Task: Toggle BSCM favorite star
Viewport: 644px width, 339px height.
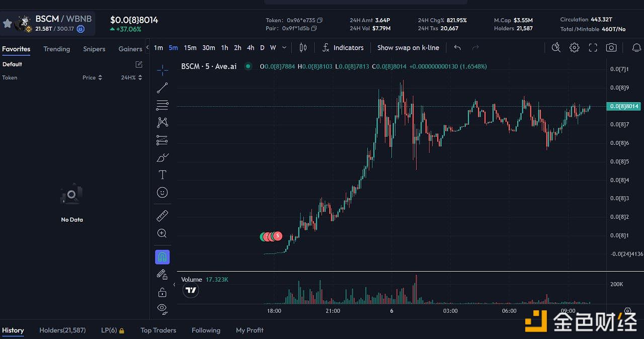Action: [8, 24]
